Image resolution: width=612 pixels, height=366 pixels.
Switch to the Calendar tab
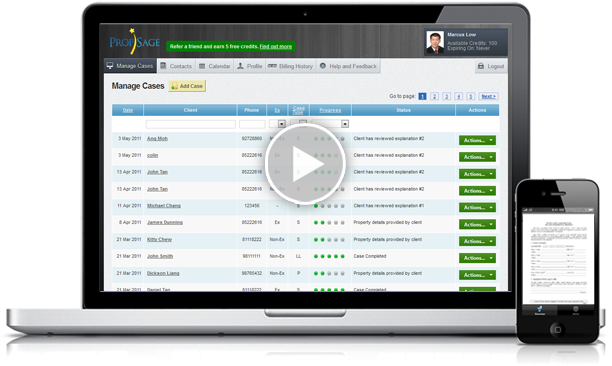[215, 66]
